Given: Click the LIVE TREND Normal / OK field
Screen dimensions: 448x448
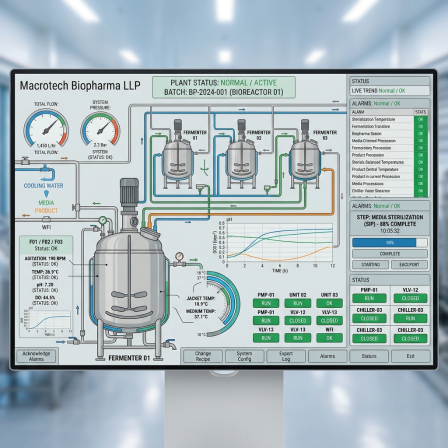Looking at the screenshot, I should click(x=390, y=91).
